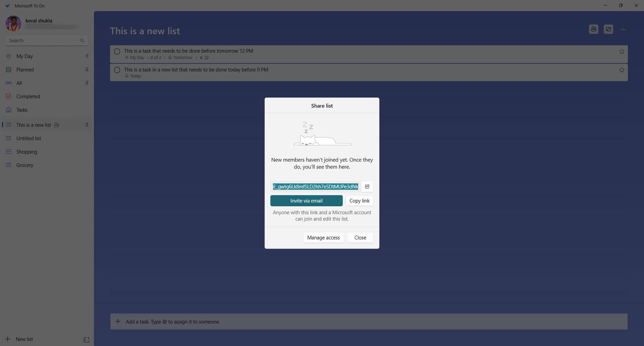The height and width of the screenshot is (346, 644).
Task: Mark the today 9 PM task as important
Action: tap(621, 70)
